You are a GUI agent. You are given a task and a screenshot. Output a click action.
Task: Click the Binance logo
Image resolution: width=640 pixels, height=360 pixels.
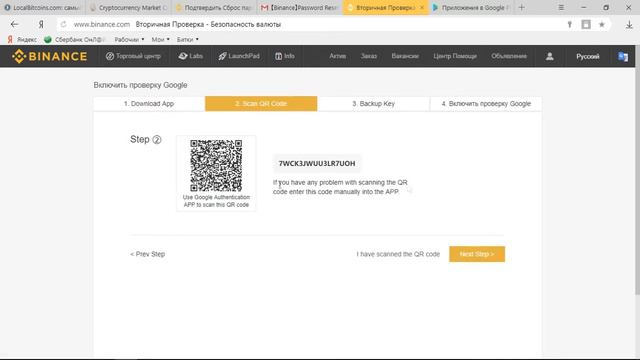click(49, 56)
